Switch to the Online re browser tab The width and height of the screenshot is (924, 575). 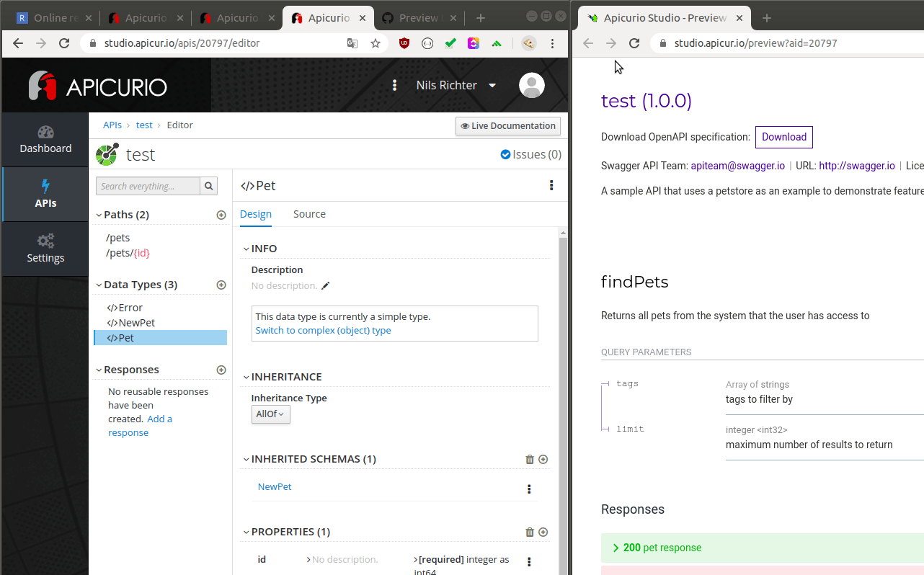click(x=53, y=18)
